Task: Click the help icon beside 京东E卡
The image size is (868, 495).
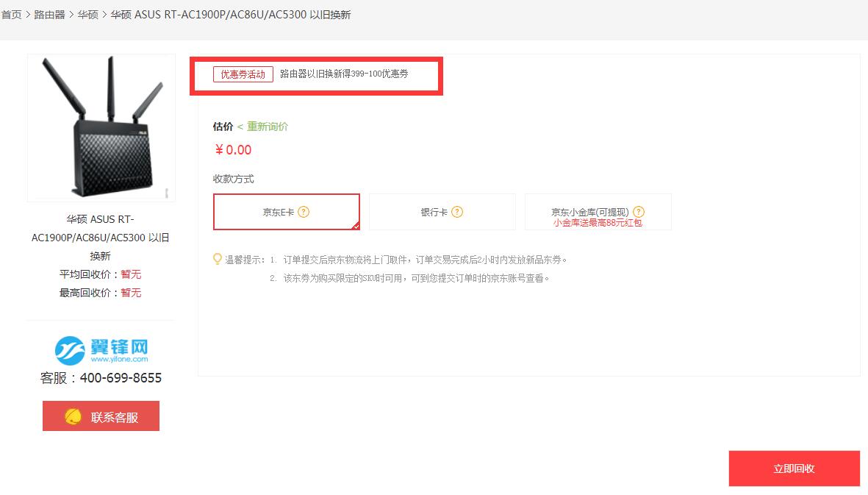Action: pos(304,212)
